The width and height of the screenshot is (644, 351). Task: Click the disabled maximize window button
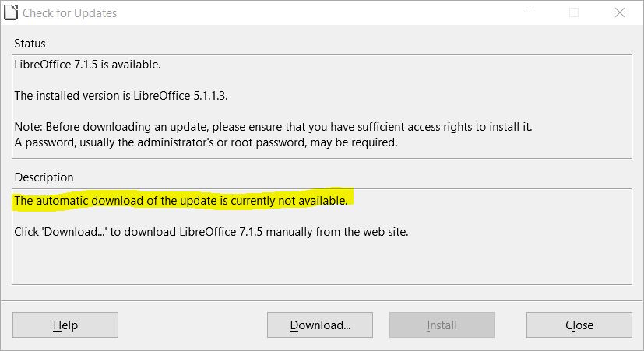point(574,12)
